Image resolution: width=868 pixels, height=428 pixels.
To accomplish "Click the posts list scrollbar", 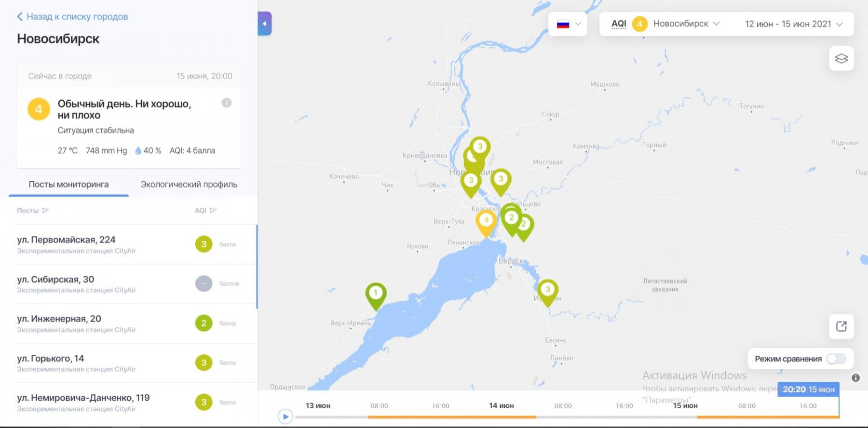I will click(257, 267).
